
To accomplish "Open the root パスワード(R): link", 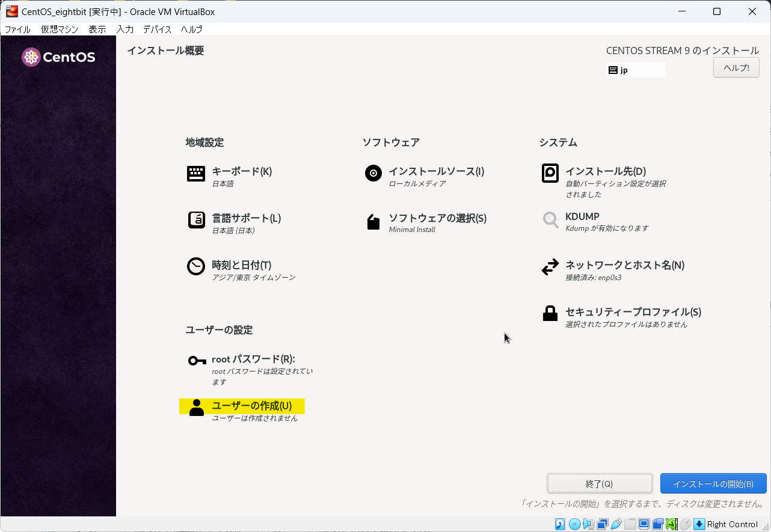I will click(253, 359).
